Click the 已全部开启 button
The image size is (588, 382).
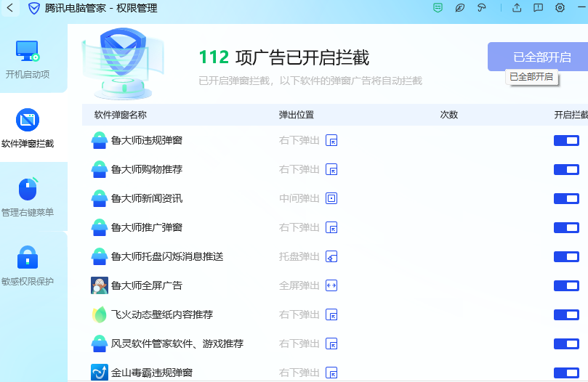coord(537,57)
